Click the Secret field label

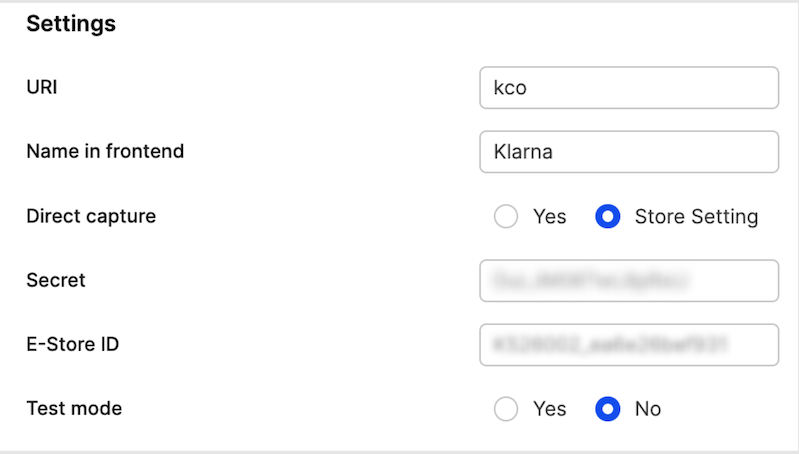(x=56, y=280)
